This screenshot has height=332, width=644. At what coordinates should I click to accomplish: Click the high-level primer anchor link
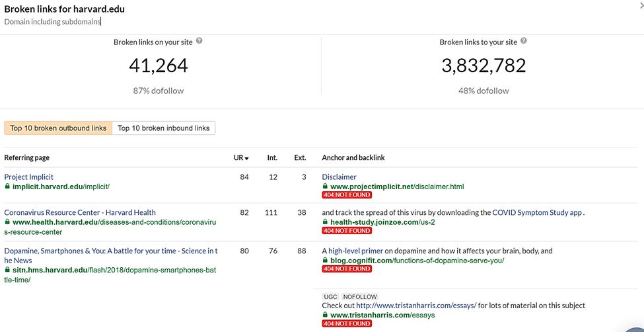[355, 251]
